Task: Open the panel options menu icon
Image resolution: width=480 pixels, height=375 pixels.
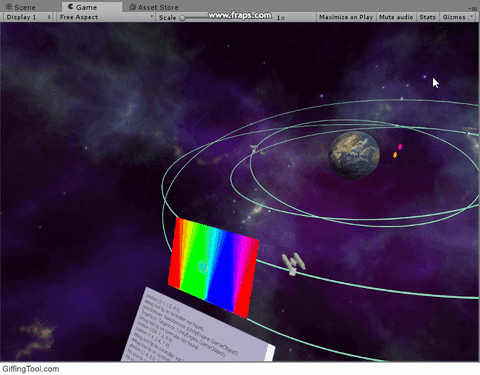Action: tap(474, 8)
